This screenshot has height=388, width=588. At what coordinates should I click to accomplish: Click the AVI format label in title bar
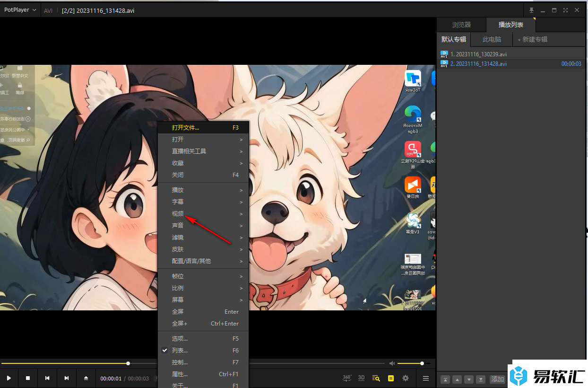[48, 10]
